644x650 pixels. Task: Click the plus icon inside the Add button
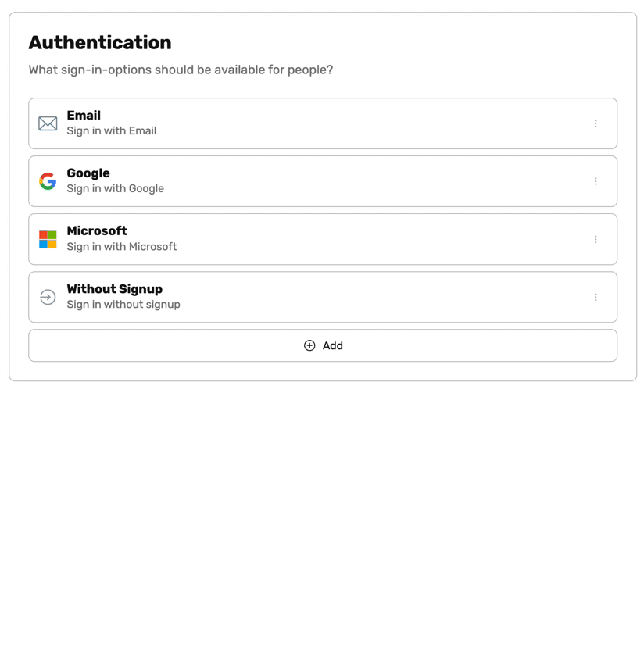coord(309,345)
